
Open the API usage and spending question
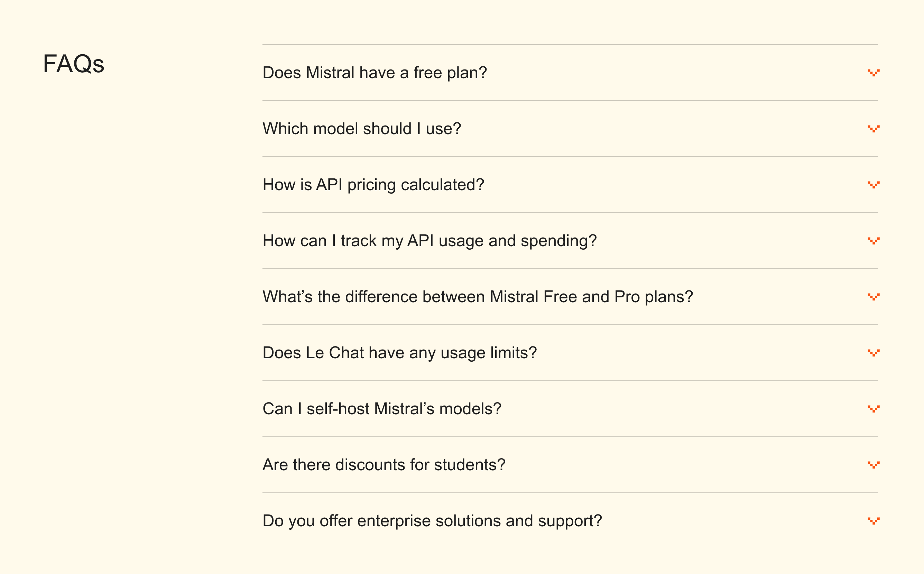click(x=429, y=241)
